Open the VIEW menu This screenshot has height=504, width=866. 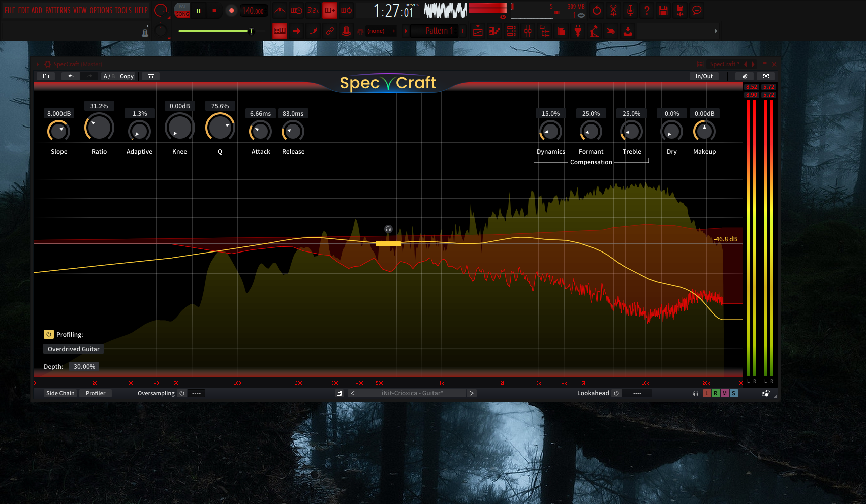pyautogui.click(x=80, y=10)
